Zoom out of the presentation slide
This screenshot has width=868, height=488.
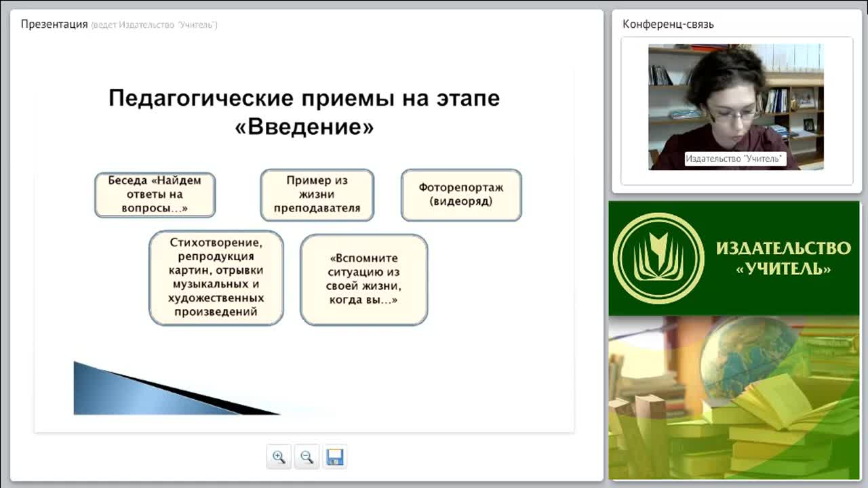click(x=307, y=457)
